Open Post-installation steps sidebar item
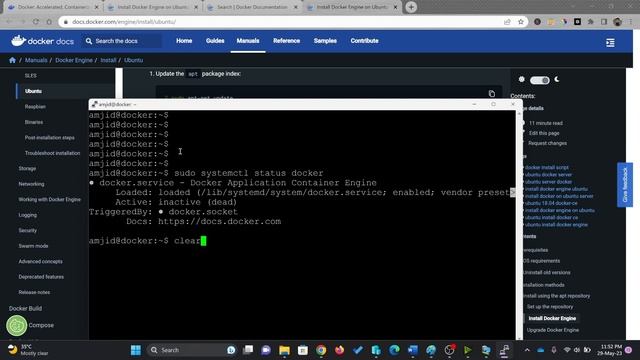 [49, 138]
